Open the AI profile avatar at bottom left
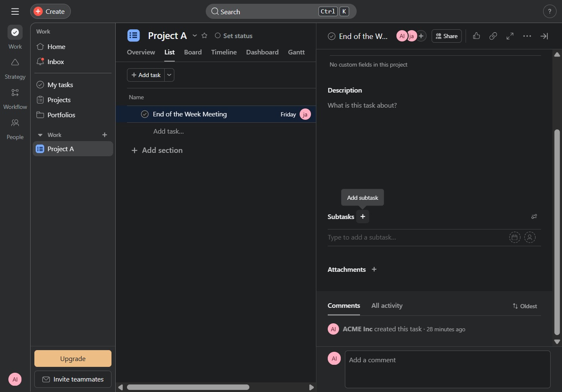562x392 pixels. (x=15, y=379)
